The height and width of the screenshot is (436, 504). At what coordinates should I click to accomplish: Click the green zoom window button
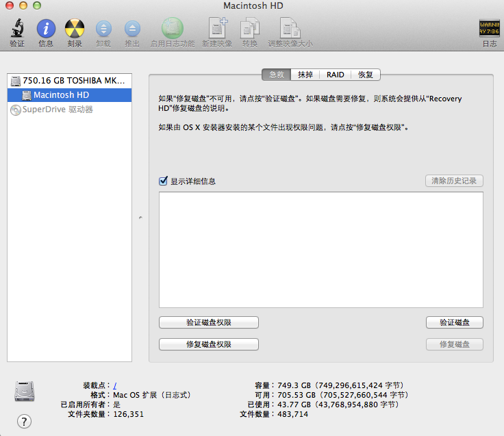37,5
